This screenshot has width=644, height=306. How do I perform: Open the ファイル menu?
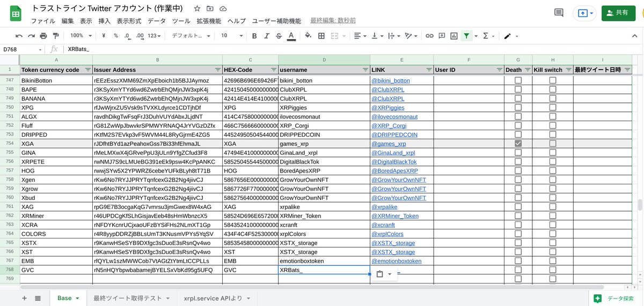43,21
